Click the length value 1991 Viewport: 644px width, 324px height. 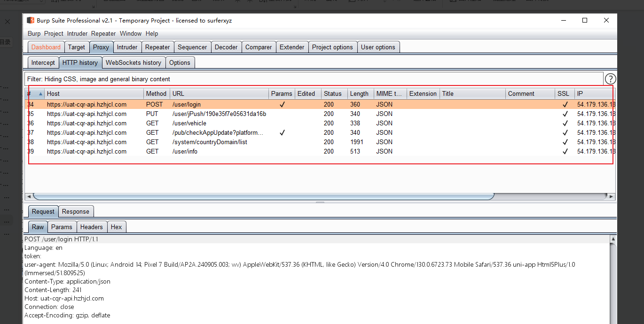pos(357,142)
